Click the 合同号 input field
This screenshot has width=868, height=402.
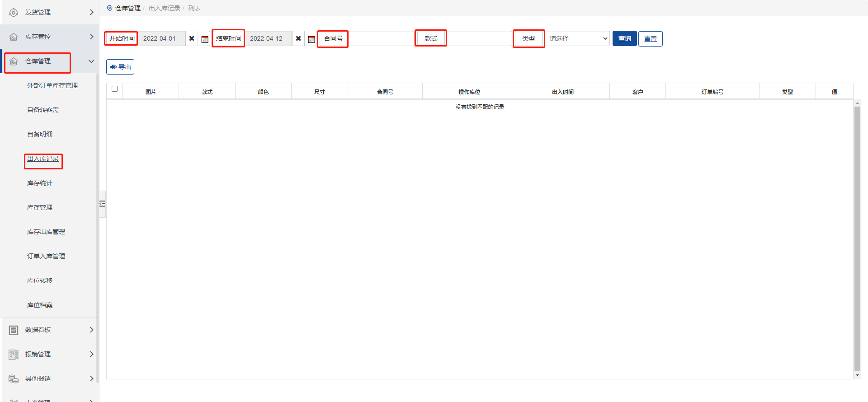point(381,39)
